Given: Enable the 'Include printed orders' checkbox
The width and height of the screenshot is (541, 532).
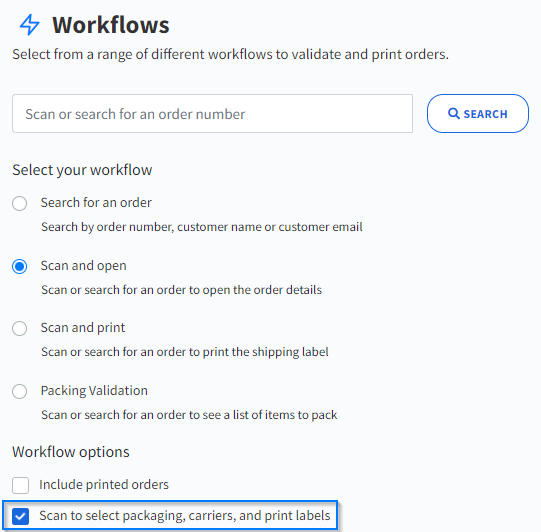Looking at the screenshot, I should click(x=20, y=485).
